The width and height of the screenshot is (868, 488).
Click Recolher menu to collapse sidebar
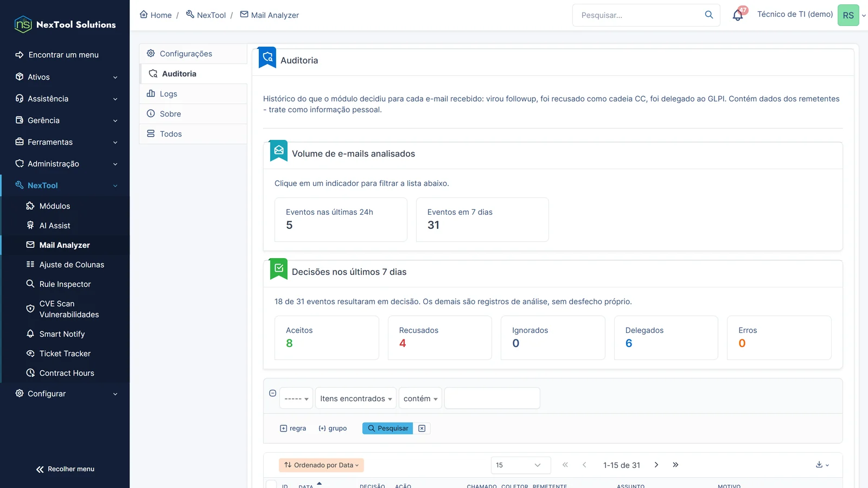coord(65,469)
